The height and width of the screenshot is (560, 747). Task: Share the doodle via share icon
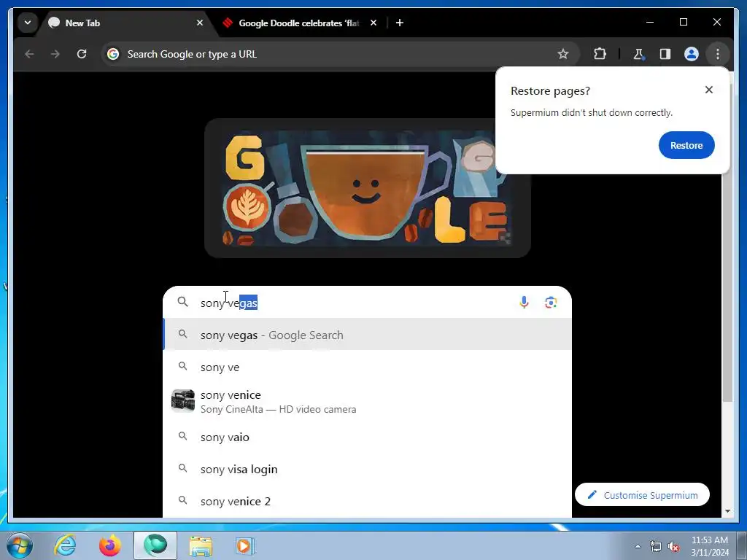[x=505, y=238]
